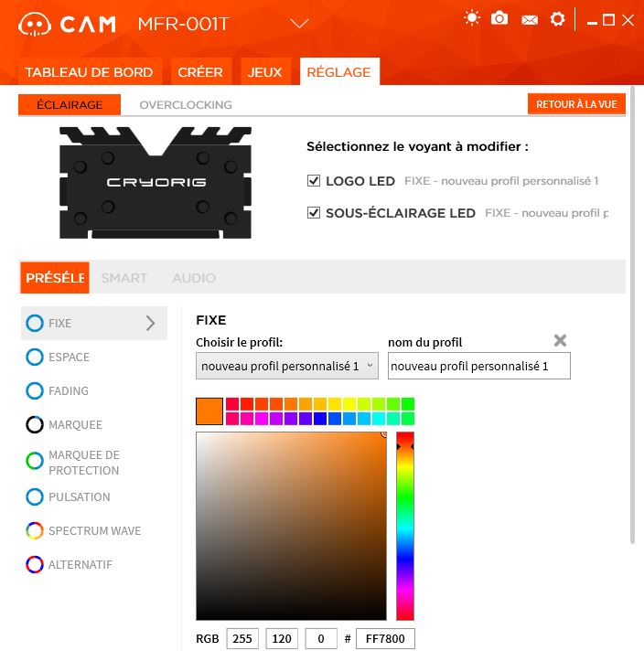The width and height of the screenshot is (644, 651).
Task: Select the ALTERNATIF lighting mode
Action: tap(94, 565)
